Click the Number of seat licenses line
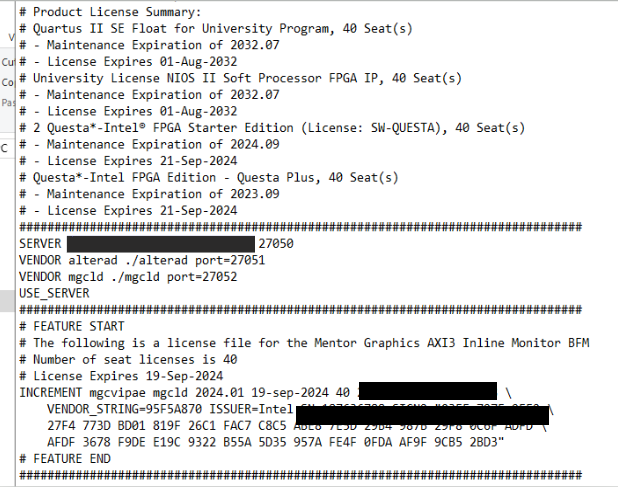This screenshot has width=618, height=487. (x=128, y=359)
